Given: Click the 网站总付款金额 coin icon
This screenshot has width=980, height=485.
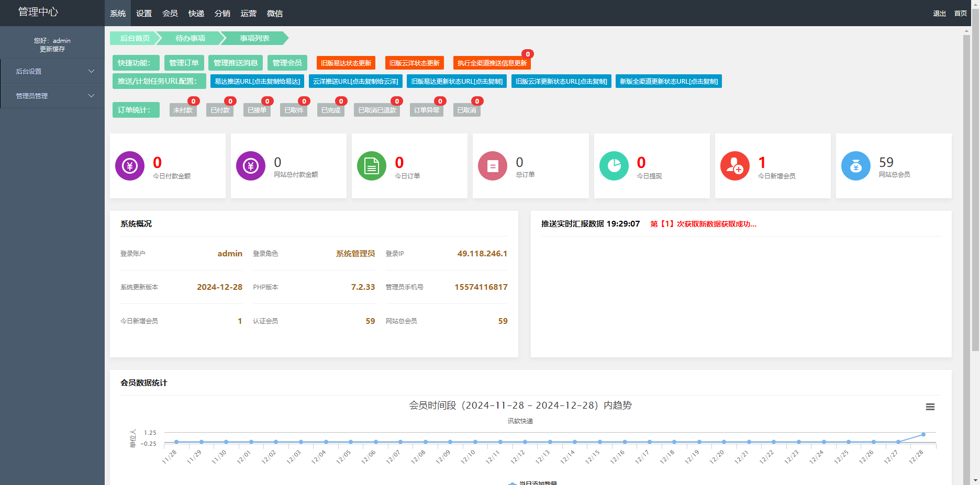Looking at the screenshot, I should click(250, 165).
